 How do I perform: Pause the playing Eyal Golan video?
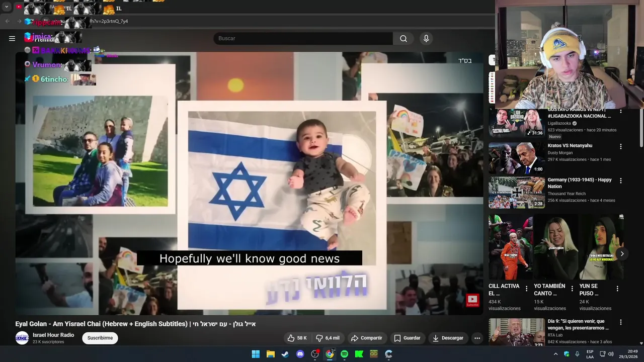click(x=249, y=184)
